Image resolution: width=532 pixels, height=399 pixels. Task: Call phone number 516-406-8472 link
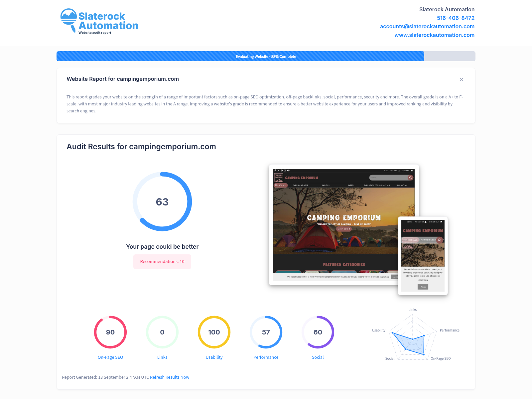coord(456,18)
